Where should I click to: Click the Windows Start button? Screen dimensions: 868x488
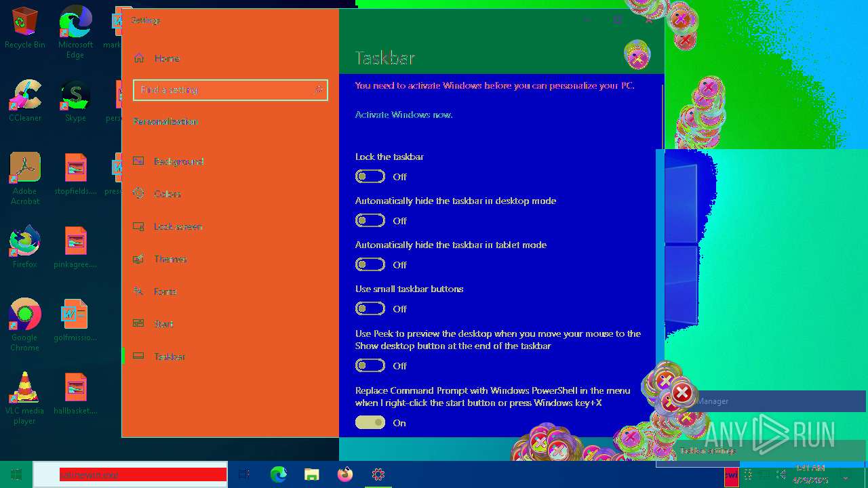(x=16, y=474)
